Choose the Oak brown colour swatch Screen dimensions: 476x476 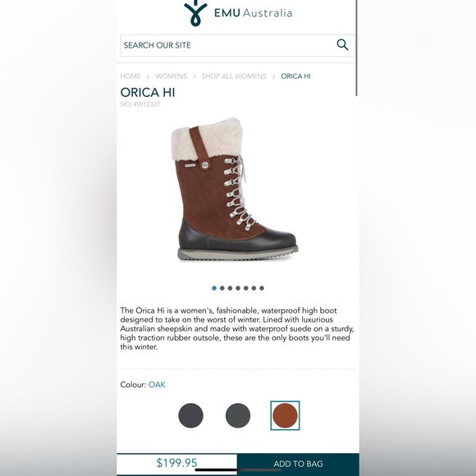[x=285, y=415]
